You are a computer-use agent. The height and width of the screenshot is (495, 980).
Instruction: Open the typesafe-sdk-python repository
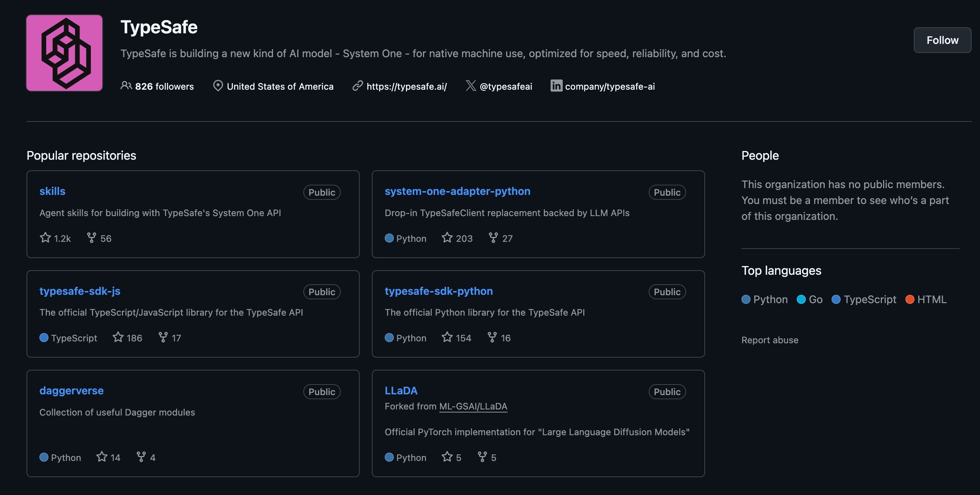tap(439, 291)
